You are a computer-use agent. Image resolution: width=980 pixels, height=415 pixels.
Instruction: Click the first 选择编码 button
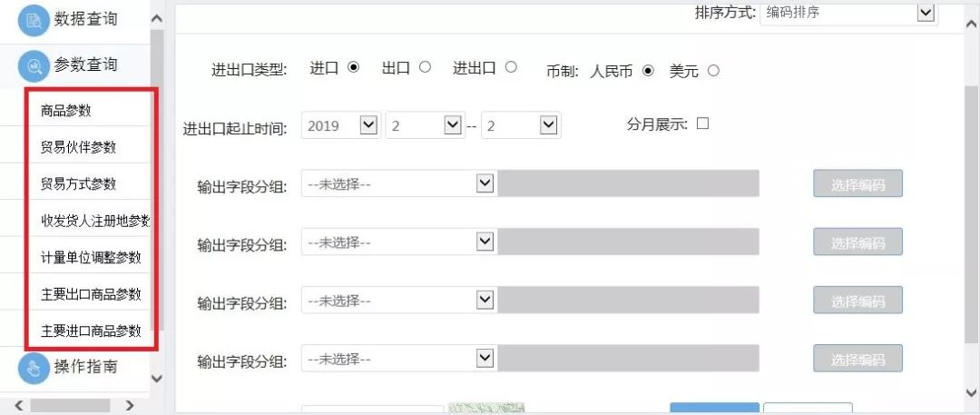click(x=857, y=184)
